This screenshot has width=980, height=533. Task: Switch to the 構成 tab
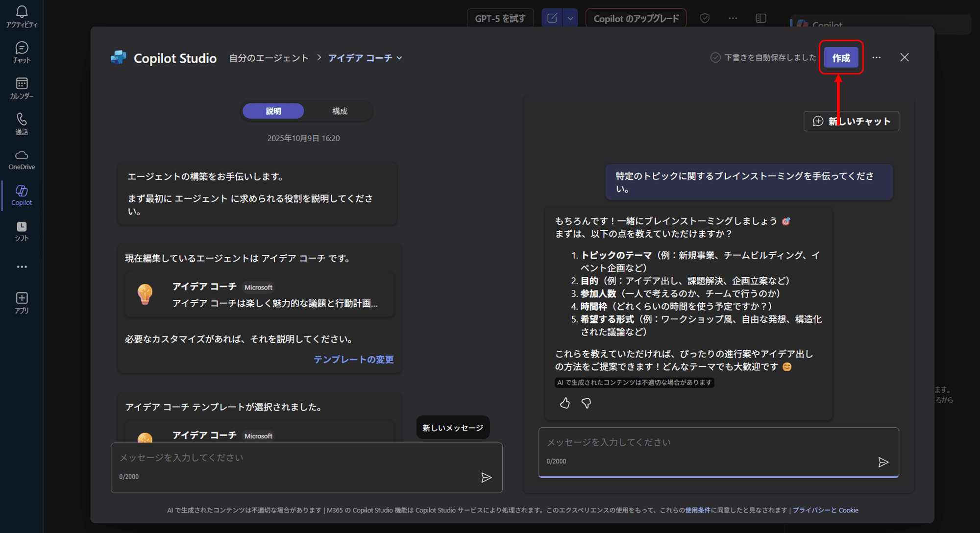coord(340,111)
